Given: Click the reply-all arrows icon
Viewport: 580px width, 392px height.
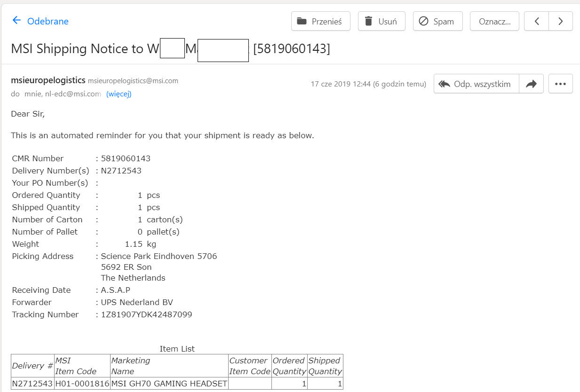Looking at the screenshot, I should click(x=444, y=84).
